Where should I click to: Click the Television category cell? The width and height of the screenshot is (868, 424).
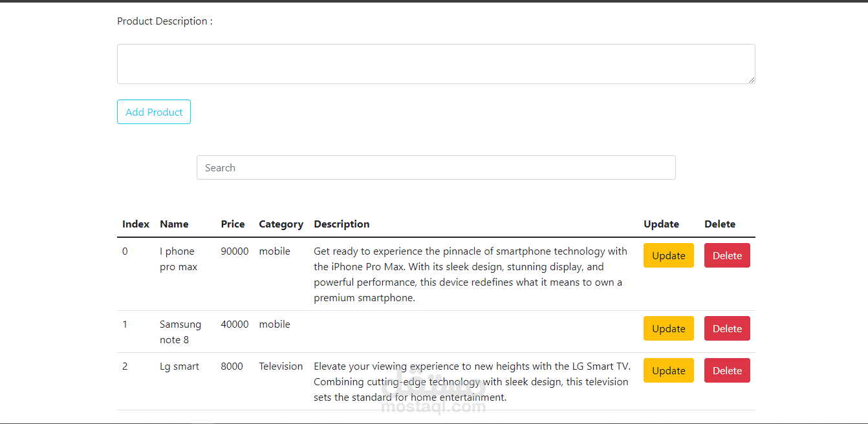(x=281, y=366)
